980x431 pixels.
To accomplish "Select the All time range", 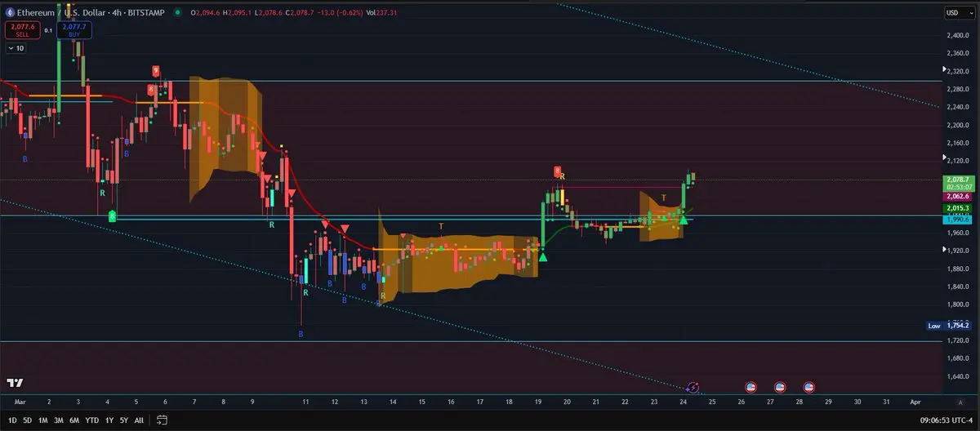I will click(139, 420).
